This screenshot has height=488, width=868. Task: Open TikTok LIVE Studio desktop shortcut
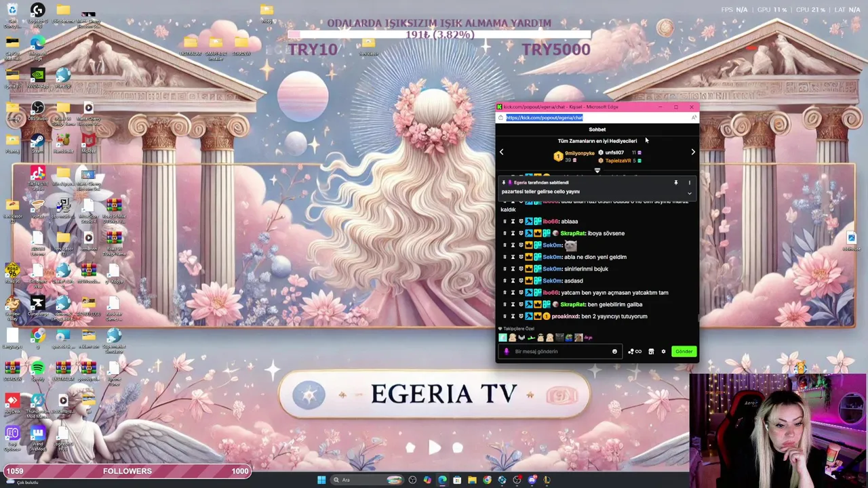[37, 178]
